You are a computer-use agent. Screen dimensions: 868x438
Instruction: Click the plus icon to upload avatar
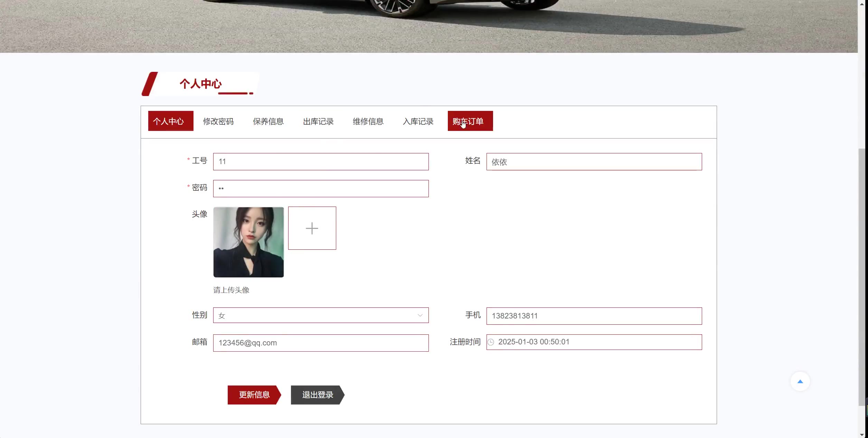click(312, 228)
